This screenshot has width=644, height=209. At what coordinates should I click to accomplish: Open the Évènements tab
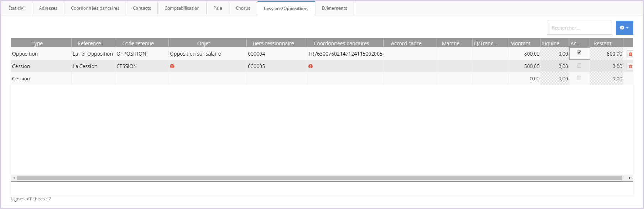click(334, 8)
